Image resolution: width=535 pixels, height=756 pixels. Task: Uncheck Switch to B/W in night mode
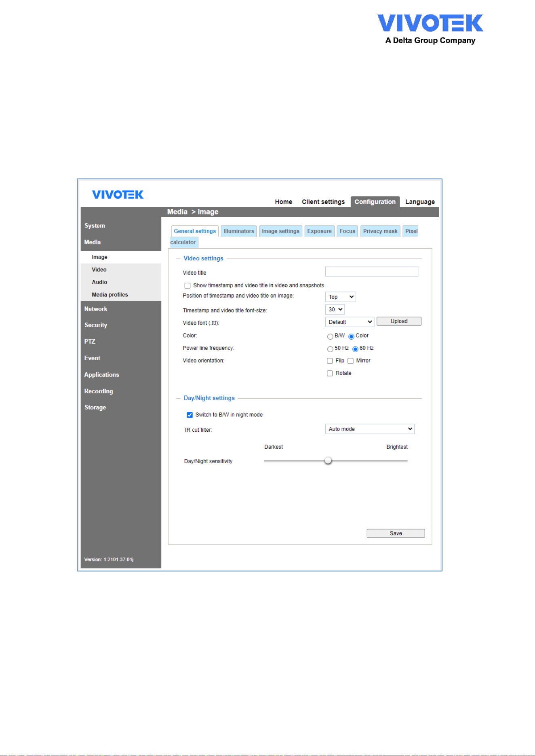click(x=190, y=415)
